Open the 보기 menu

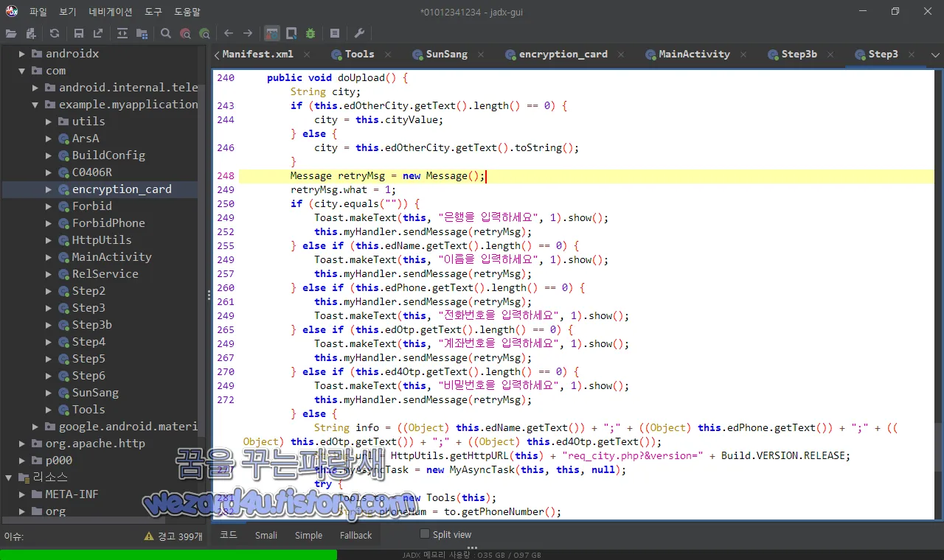tap(68, 12)
